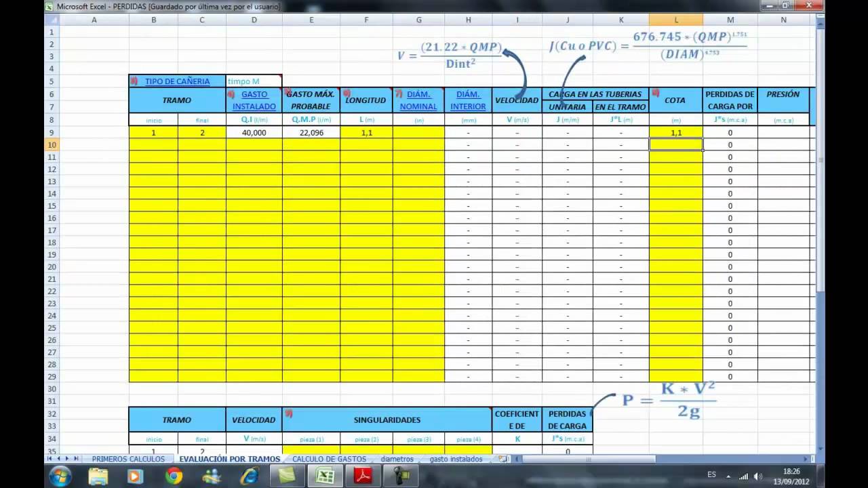The height and width of the screenshot is (488, 868).
Task: Open Internet Explorer from the taskbar
Action: 249,476
